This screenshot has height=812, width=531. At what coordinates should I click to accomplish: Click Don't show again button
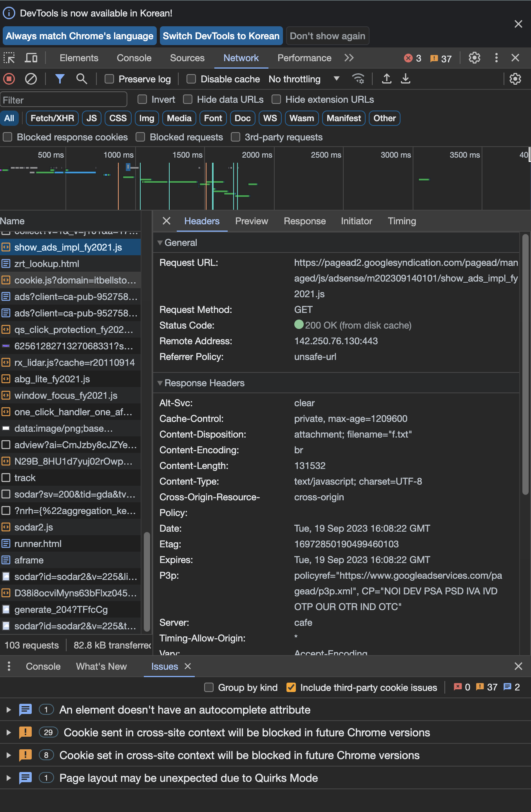point(327,36)
